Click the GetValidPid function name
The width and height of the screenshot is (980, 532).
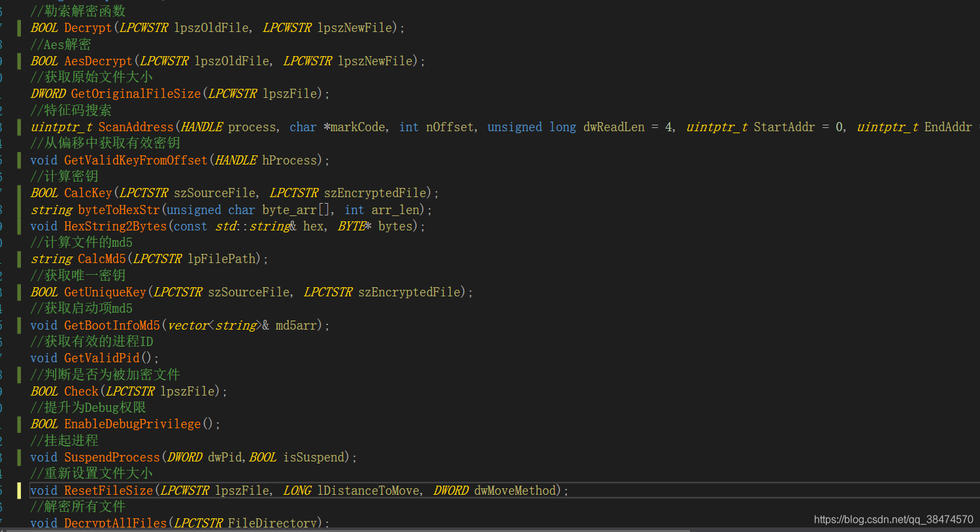click(x=102, y=358)
